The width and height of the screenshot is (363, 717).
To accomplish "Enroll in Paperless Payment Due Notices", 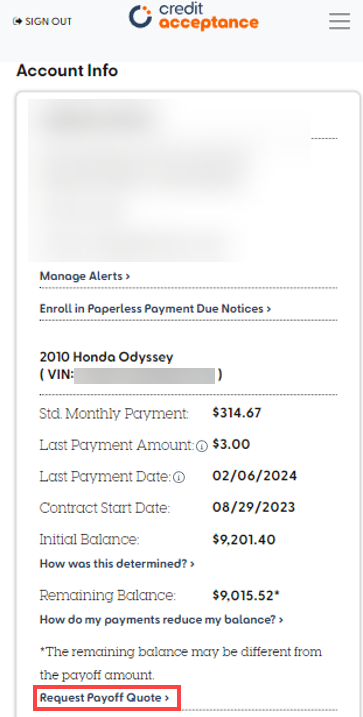I will pos(155,309).
